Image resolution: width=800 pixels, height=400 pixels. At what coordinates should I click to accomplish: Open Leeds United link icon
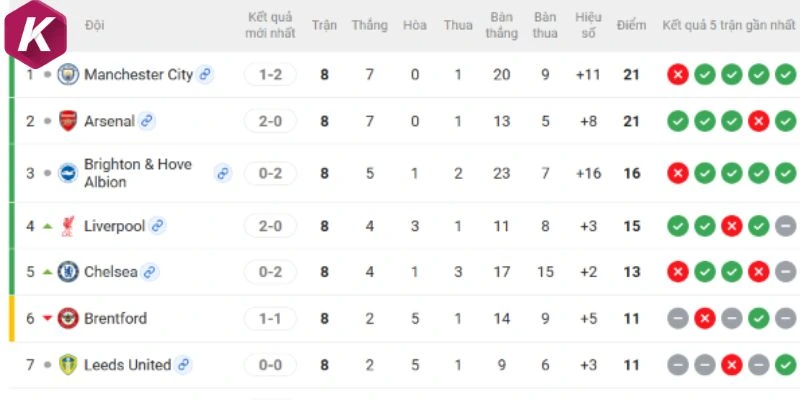point(183,365)
